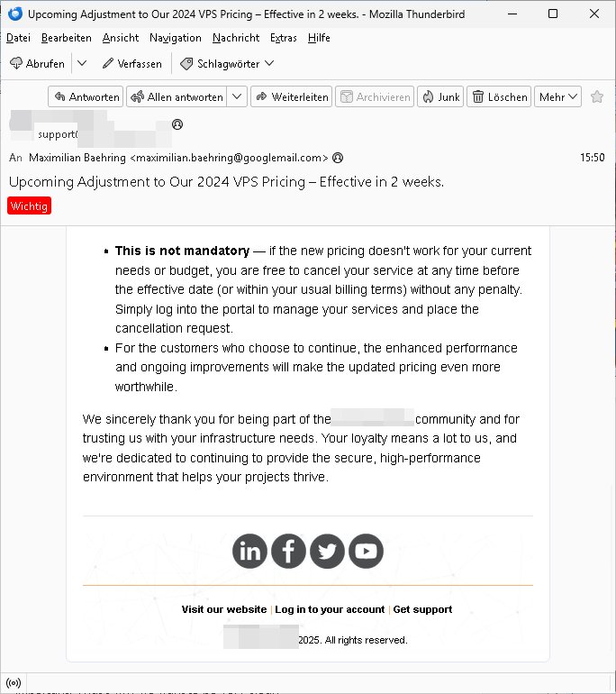This screenshot has width=616, height=694.
Task: Open the Datei menu
Action: (x=18, y=38)
